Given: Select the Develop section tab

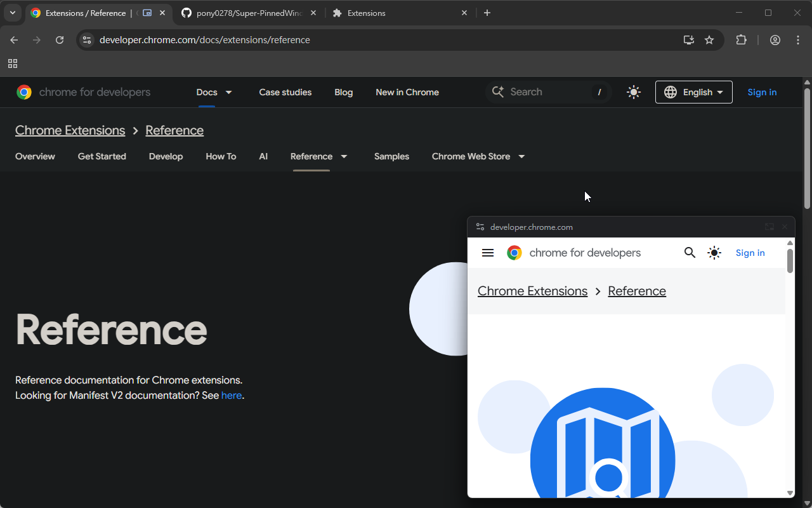Looking at the screenshot, I should point(166,156).
